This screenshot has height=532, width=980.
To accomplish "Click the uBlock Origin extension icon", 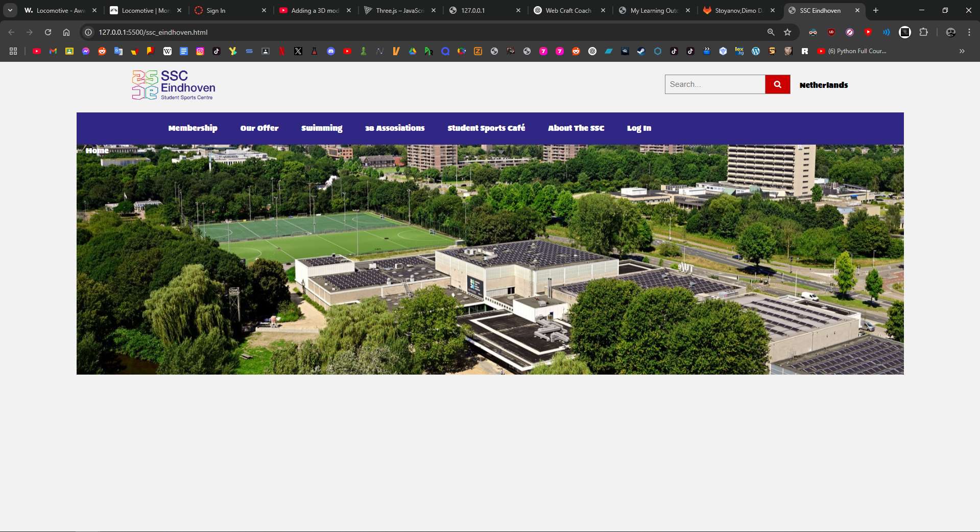I will point(831,32).
